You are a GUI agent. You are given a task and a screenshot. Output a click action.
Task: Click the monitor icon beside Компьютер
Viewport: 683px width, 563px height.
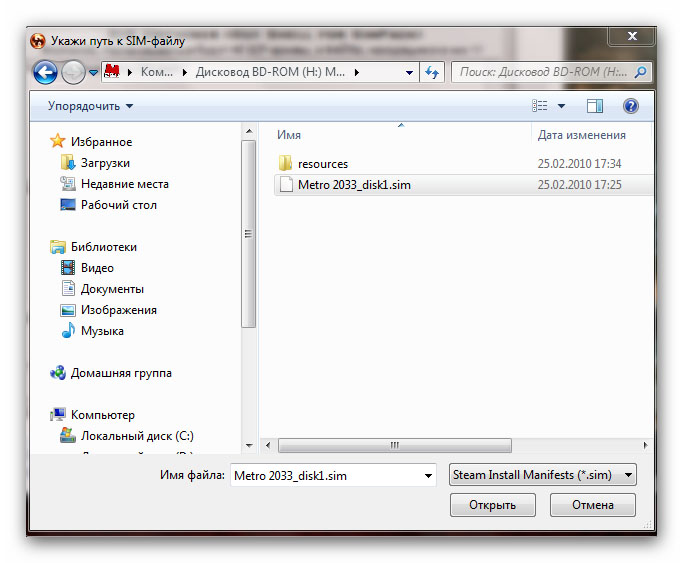[57, 415]
